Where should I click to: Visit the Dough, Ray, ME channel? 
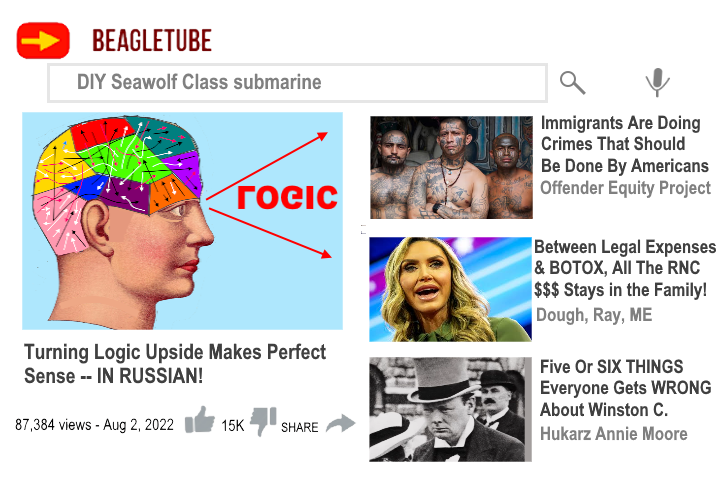[x=594, y=315]
